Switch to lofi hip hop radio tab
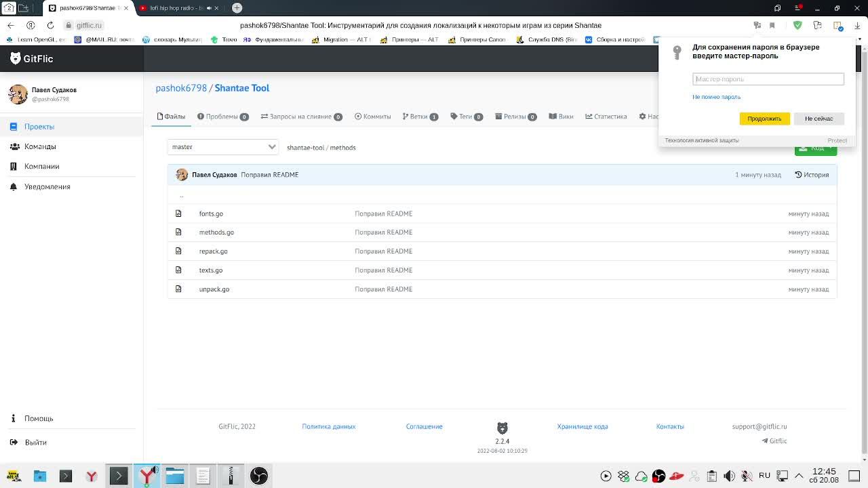Screen dimensions: 868x488 point(176,8)
